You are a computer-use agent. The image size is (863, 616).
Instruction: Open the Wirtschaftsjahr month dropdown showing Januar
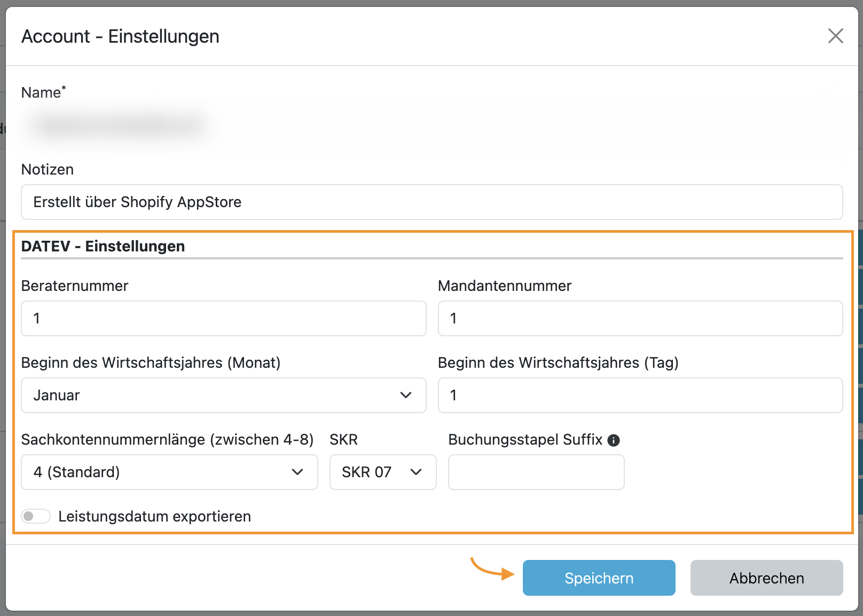pos(223,395)
